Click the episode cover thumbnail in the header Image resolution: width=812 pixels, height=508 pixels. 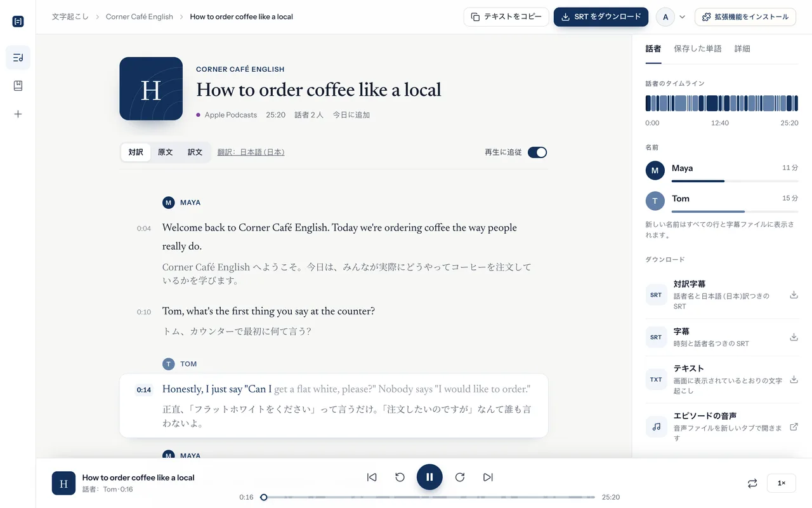(x=151, y=89)
